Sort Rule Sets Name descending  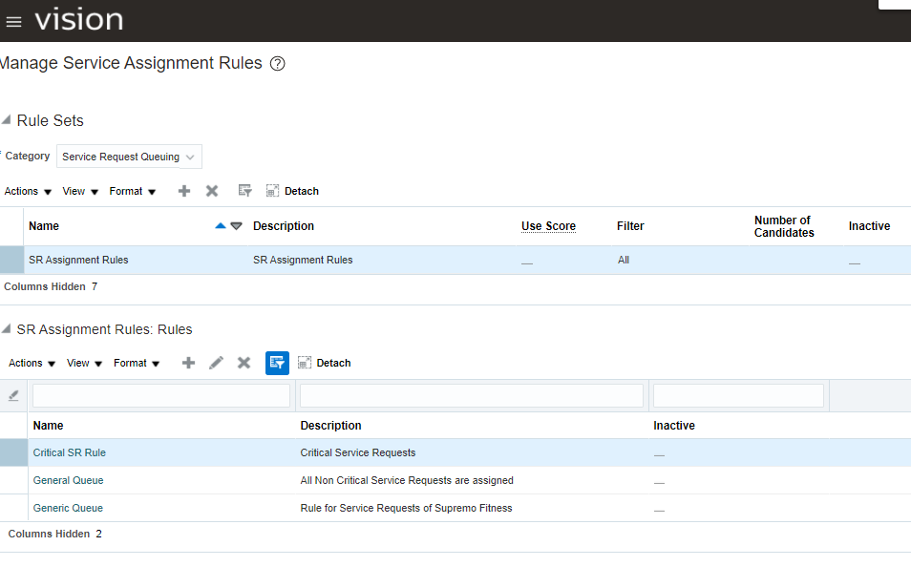tap(237, 226)
